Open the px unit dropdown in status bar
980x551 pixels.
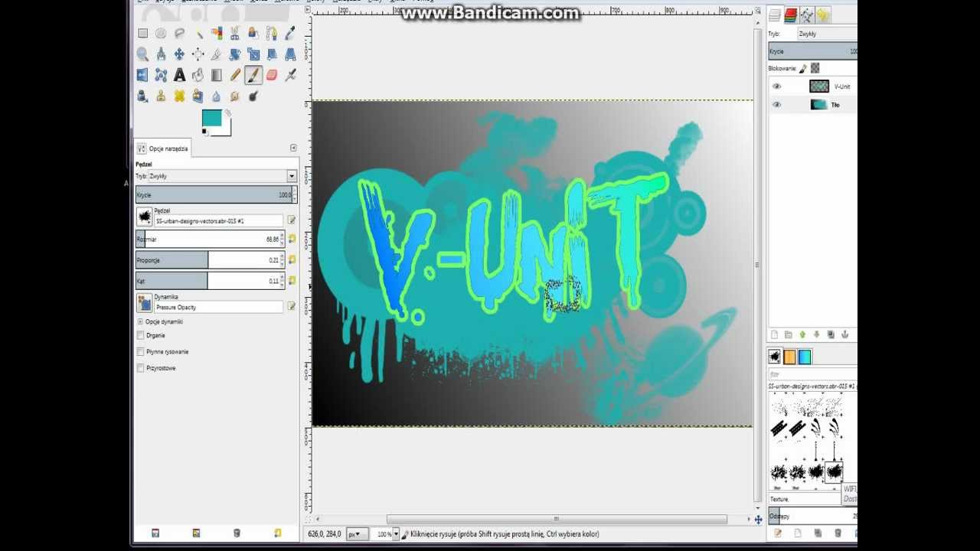(357, 534)
